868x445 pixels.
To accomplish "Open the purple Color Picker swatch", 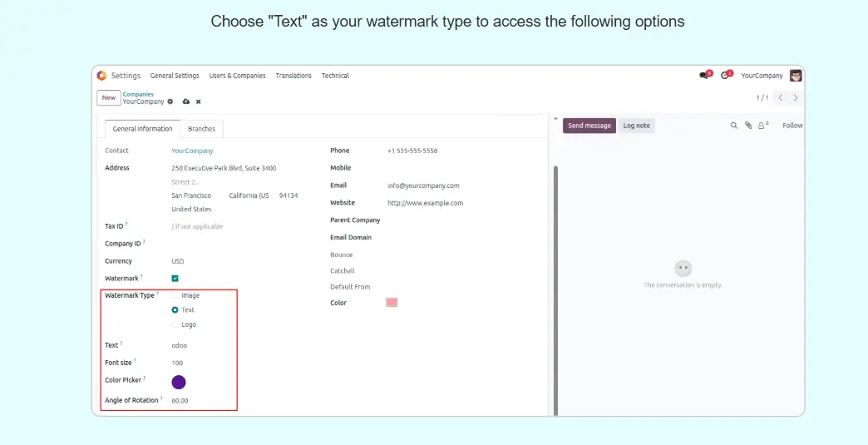I will pos(179,382).
